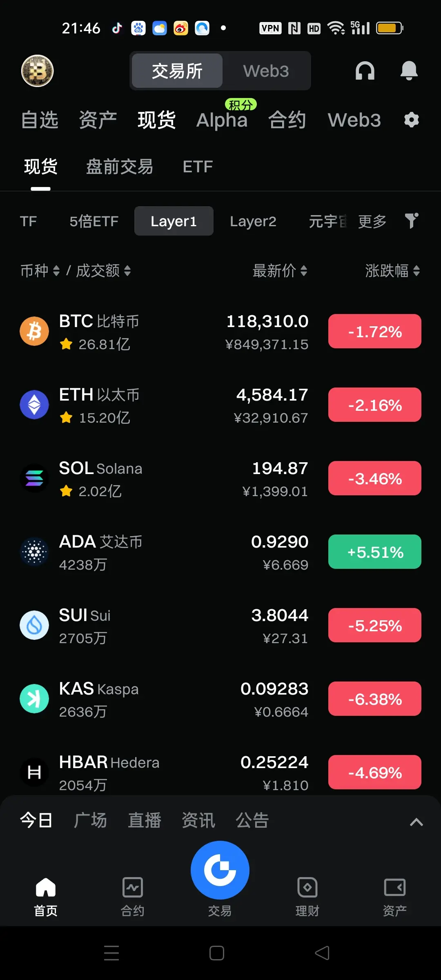
Task: Tap 更多 to show more categories
Action: 372,221
